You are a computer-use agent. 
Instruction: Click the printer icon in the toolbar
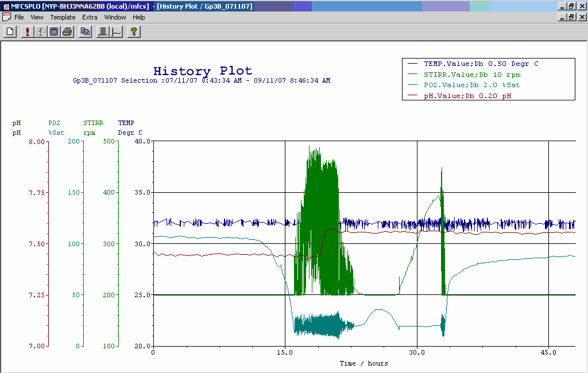[x=67, y=32]
